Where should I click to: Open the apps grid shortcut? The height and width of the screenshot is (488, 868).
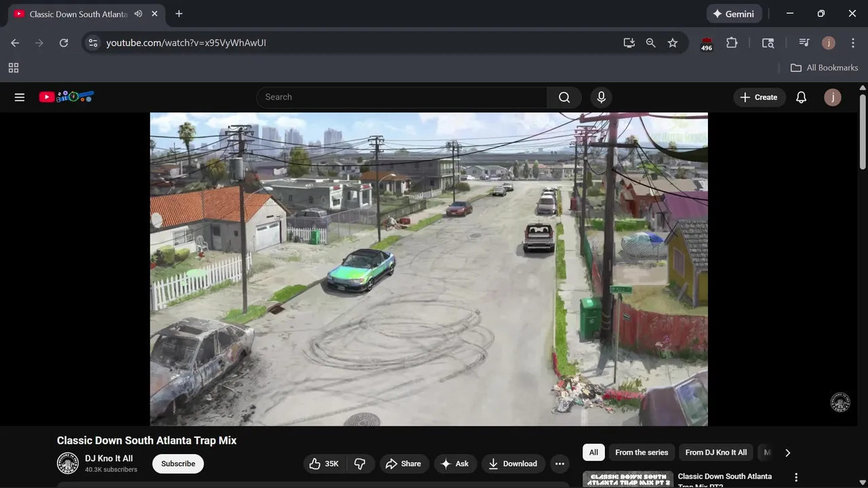tap(14, 68)
